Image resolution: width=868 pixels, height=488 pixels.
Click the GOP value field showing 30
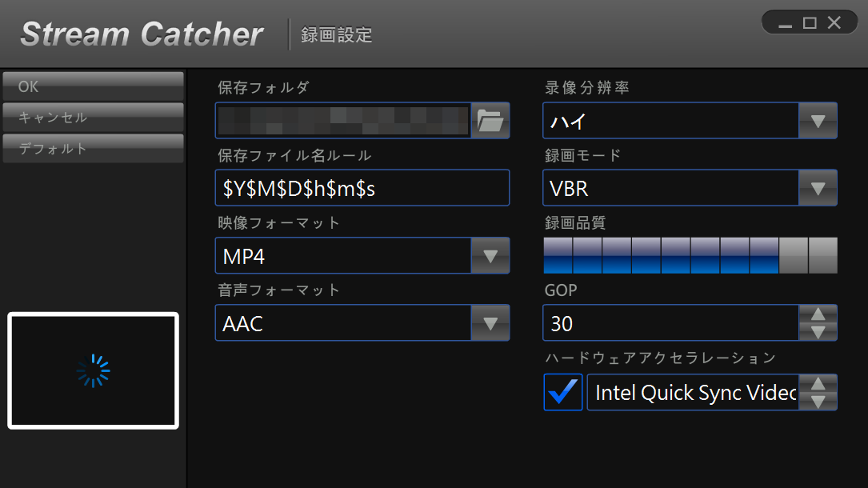click(x=671, y=323)
